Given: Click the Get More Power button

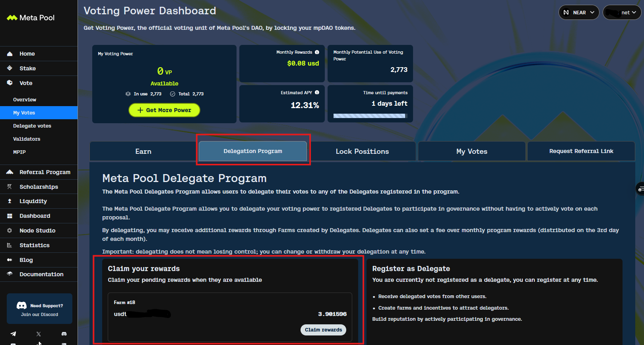Looking at the screenshot, I should (164, 110).
